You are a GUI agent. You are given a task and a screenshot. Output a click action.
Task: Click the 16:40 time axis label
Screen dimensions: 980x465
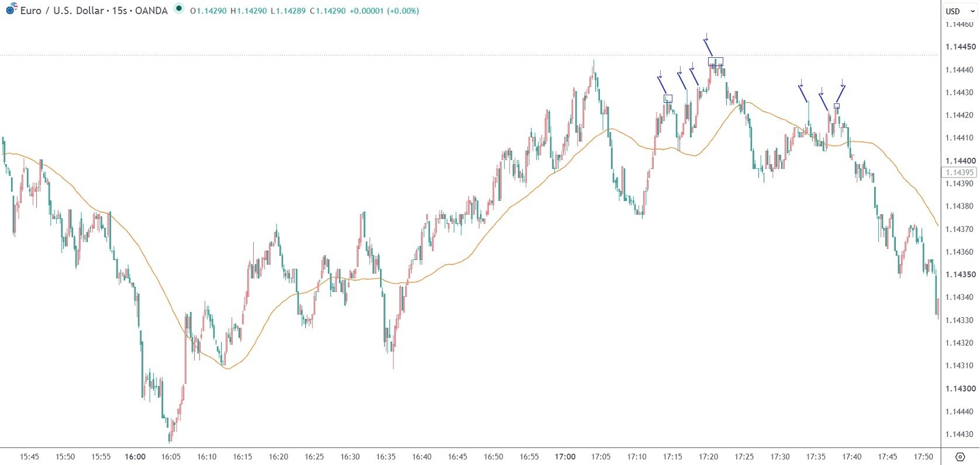(x=422, y=457)
